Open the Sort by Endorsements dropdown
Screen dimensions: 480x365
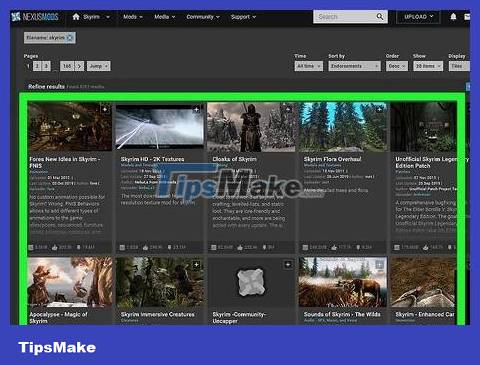point(354,66)
